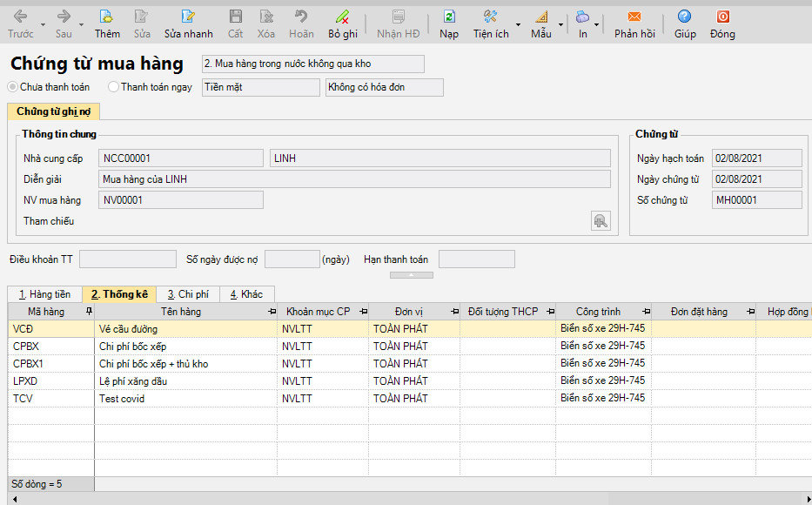Expand Mẫu dropdown arrow
This screenshot has width=812, height=505.
tap(560, 24)
